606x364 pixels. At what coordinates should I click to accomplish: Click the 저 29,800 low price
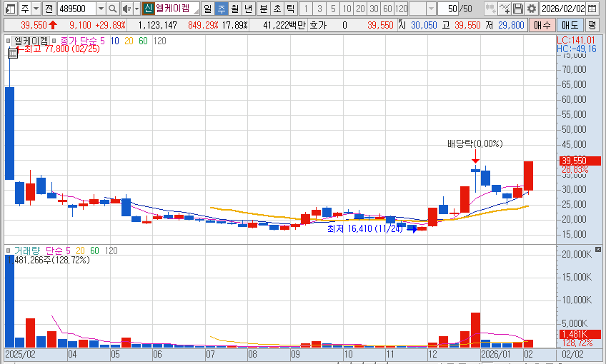(x=505, y=26)
